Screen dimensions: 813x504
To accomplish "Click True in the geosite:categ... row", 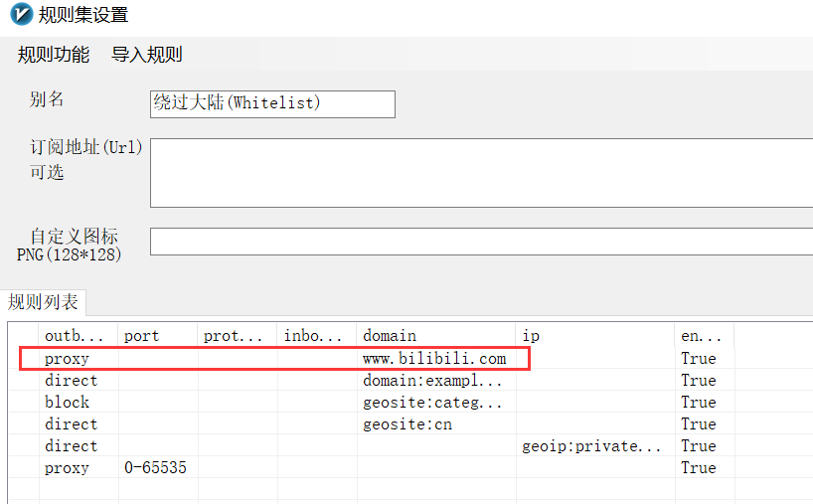I will [699, 402].
